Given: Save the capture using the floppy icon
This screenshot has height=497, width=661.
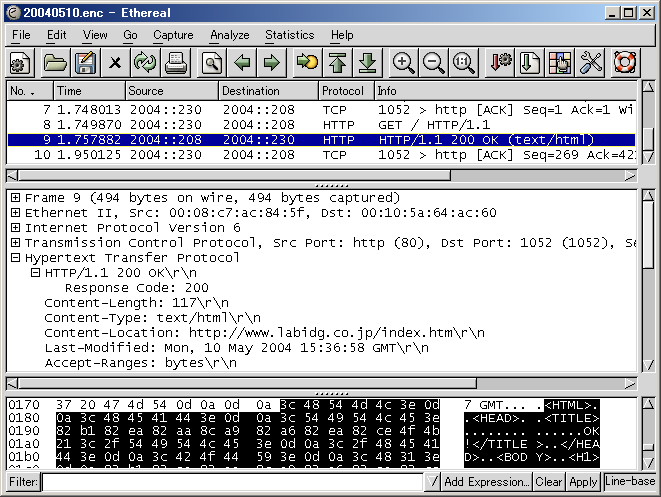Looking at the screenshot, I should tap(85, 63).
